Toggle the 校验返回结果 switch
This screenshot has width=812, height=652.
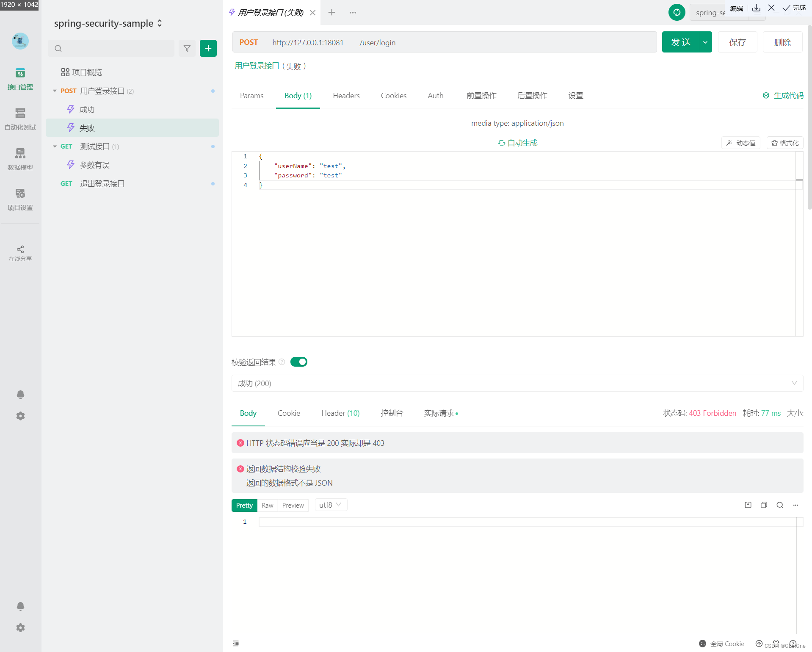click(x=299, y=362)
